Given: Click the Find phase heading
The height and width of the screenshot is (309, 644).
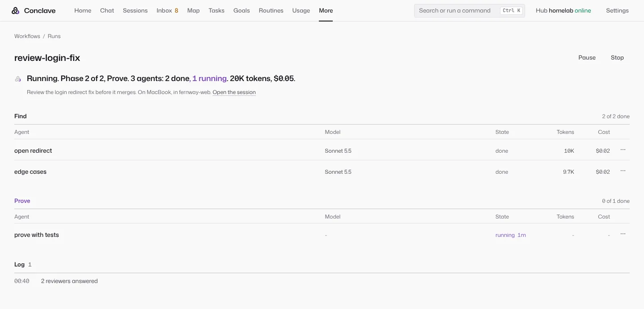Looking at the screenshot, I should coord(21,116).
